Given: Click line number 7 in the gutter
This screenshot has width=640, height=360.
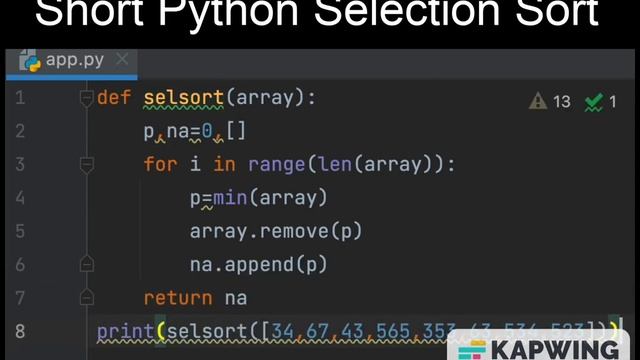Looking at the screenshot, I should pyautogui.click(x=20, y=298).
